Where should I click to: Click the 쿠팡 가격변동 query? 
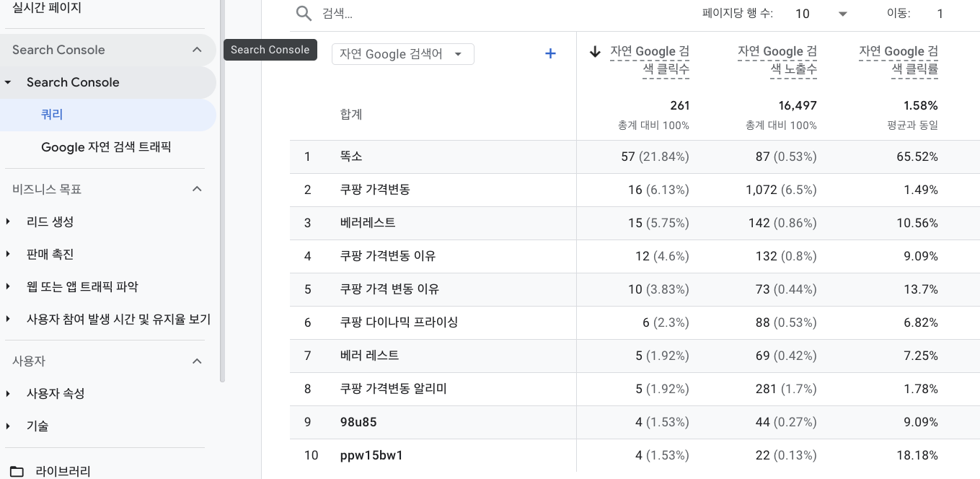(375, 190)
